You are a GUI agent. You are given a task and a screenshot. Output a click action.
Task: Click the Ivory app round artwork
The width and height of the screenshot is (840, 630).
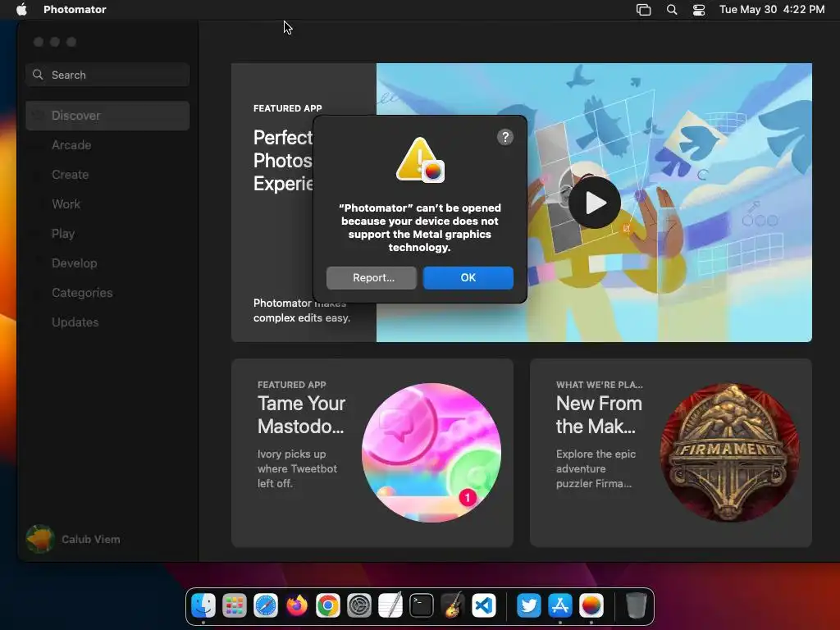431,453
